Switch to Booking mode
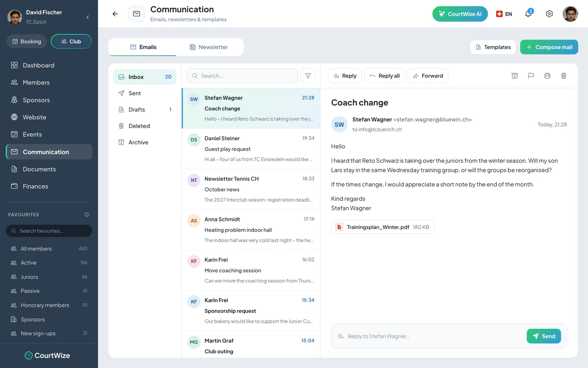This screenshot has height=368, width=588. click(x=27, y=41)
